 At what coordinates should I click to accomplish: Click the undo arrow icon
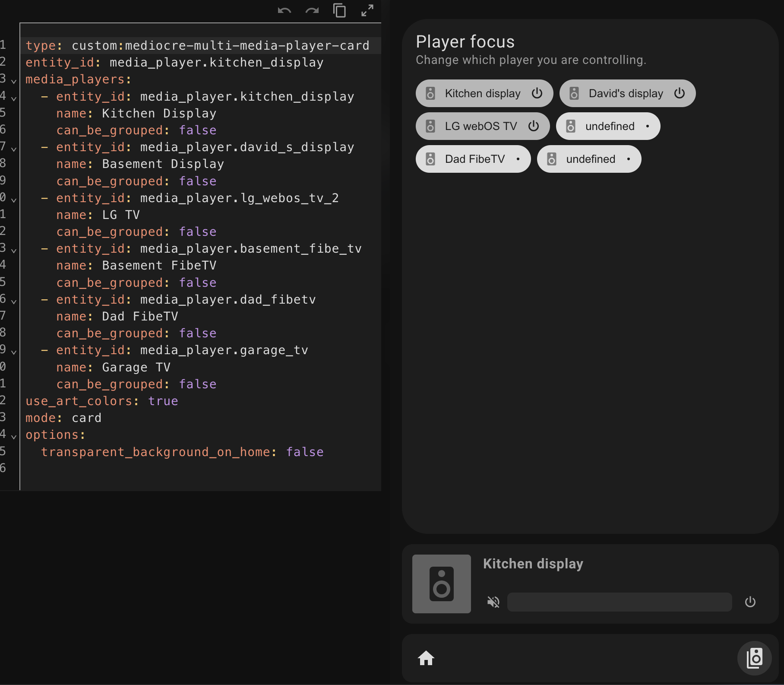click(x=284, y=11)
